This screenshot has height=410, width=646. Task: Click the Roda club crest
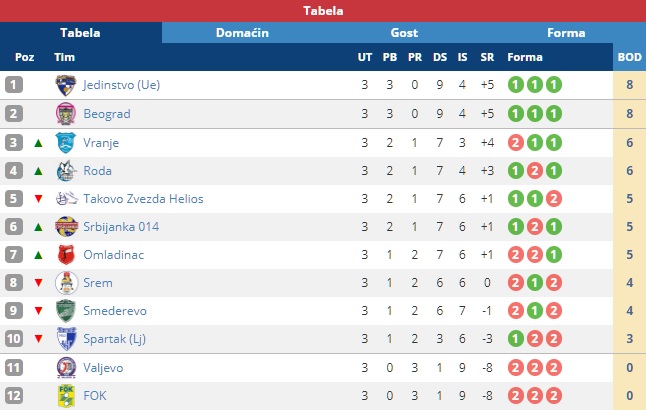(66, 171)
